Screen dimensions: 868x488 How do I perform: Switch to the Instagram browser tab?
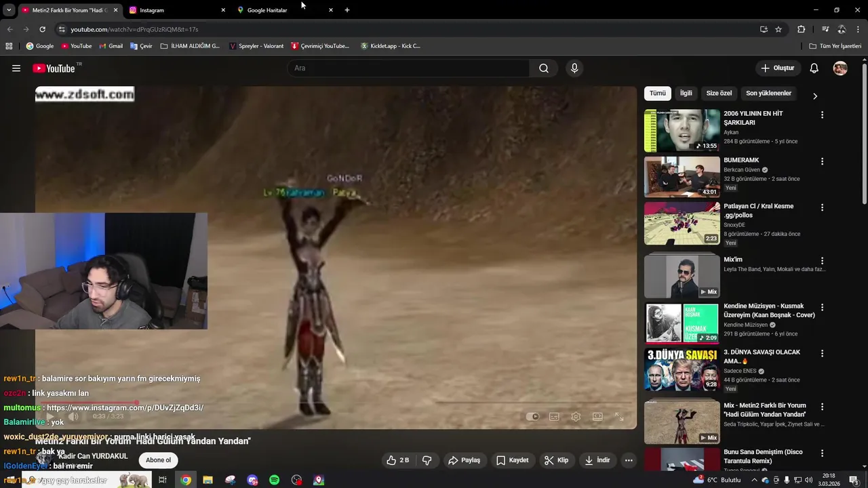[176, 10]
